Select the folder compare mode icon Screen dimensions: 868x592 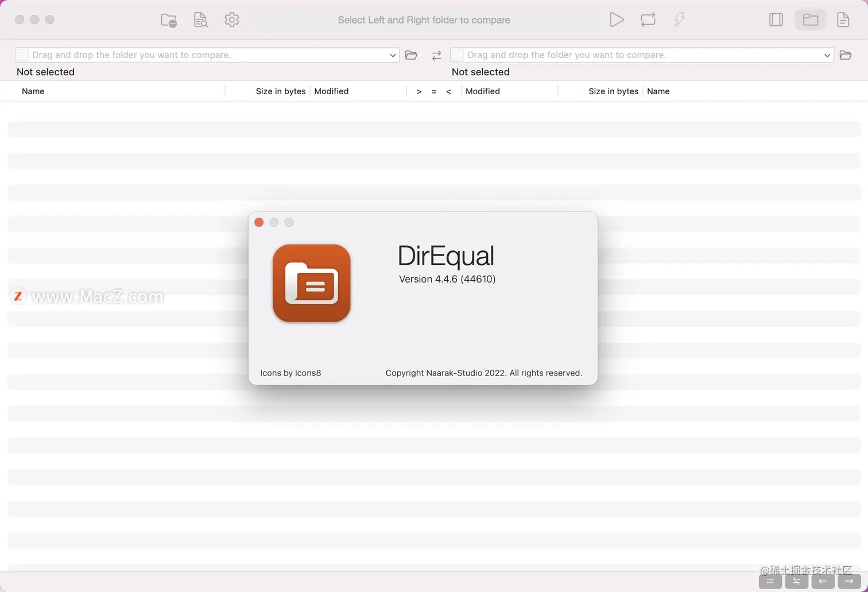pyautogui.click(x=811, y=20)
